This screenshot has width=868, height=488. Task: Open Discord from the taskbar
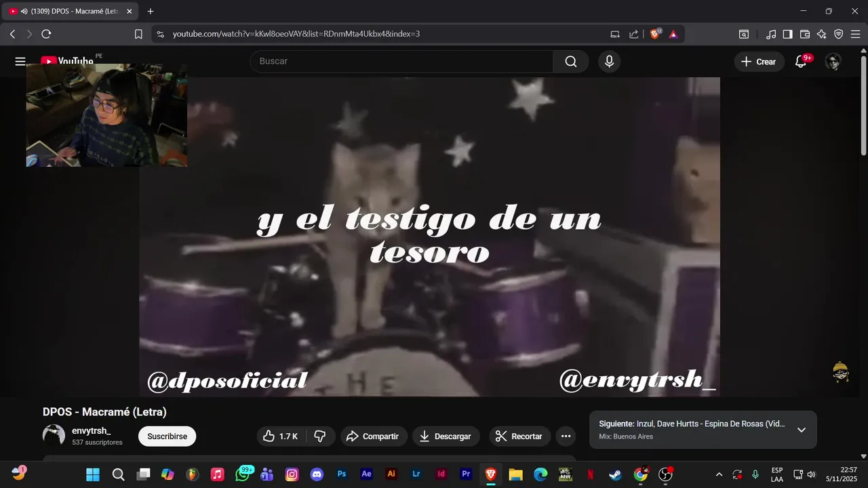[317, 474]
